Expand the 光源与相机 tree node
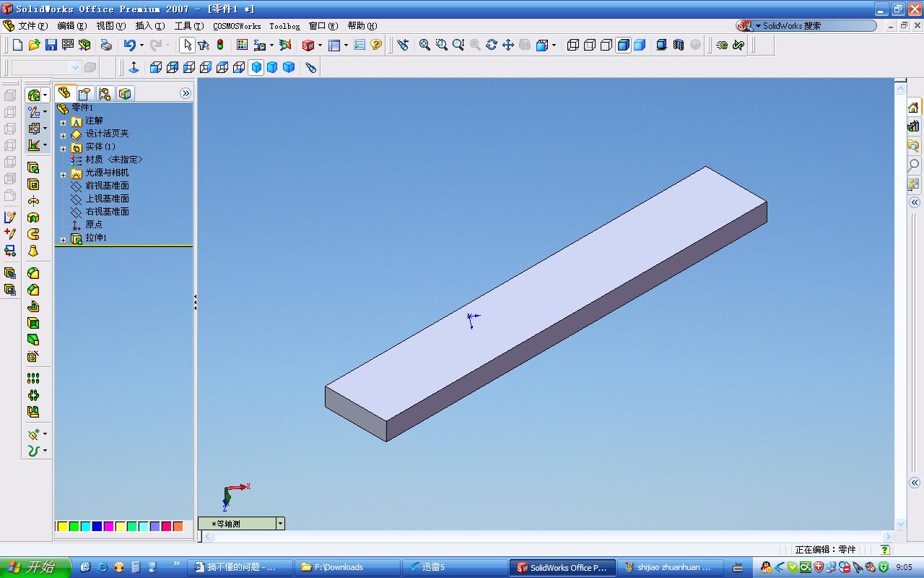The width and height of the screenshot is (924, 578). (x=64, y=175)
